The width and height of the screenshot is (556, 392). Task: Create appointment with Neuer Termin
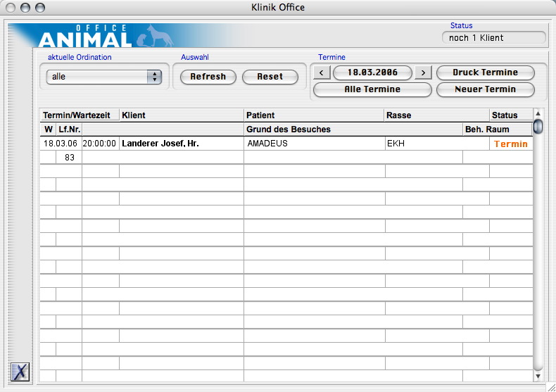coord(485,89)
